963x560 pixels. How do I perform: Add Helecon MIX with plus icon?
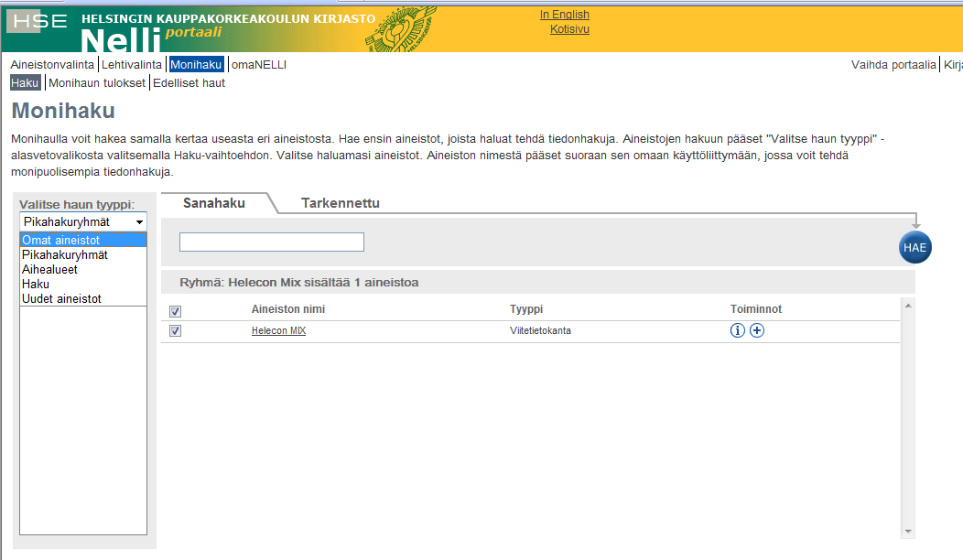point(757,330)
